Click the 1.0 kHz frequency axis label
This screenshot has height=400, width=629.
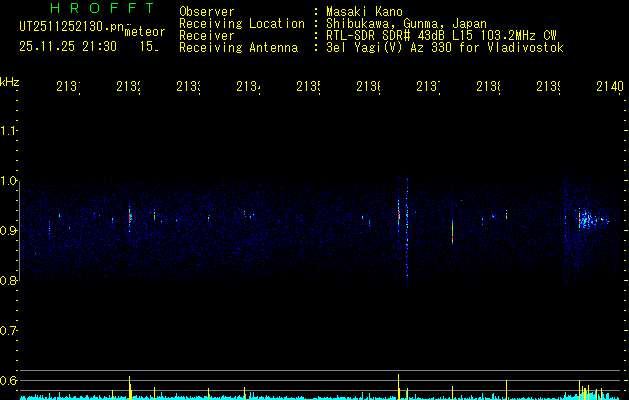point(8,181)
